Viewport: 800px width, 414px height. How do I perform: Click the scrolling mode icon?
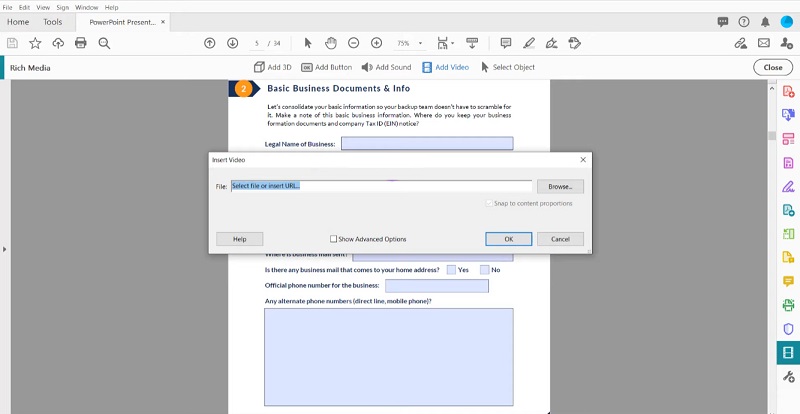click(472, 43)
